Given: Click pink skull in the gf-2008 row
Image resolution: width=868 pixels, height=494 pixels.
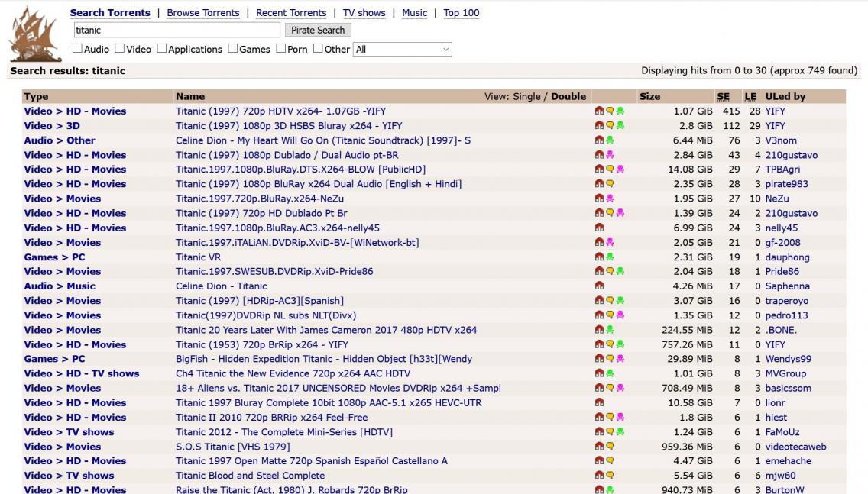Looking at the screenshot, I should click(x=610, y=242).
